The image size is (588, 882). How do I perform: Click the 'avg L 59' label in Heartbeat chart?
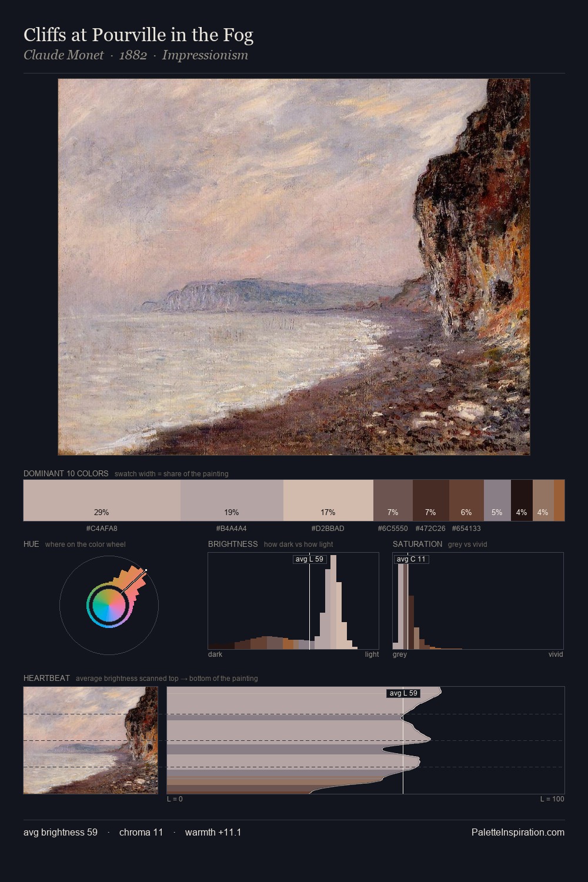tap(403, 693)
